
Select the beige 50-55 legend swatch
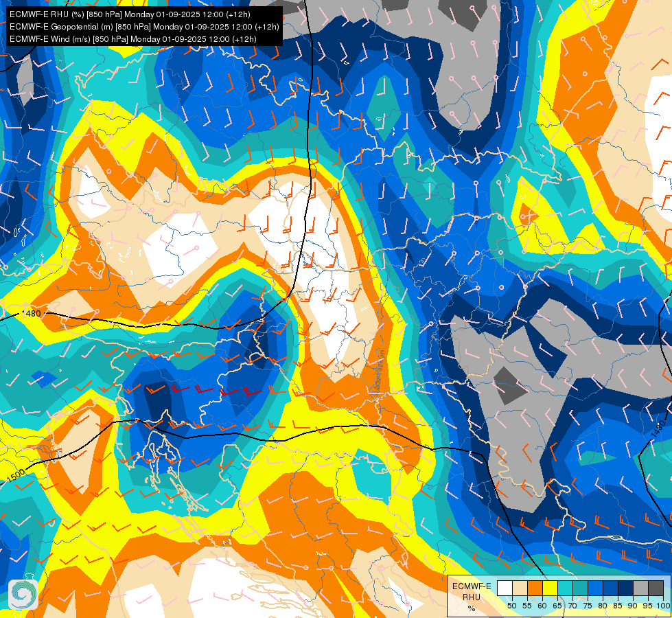[x=520, y=588]
